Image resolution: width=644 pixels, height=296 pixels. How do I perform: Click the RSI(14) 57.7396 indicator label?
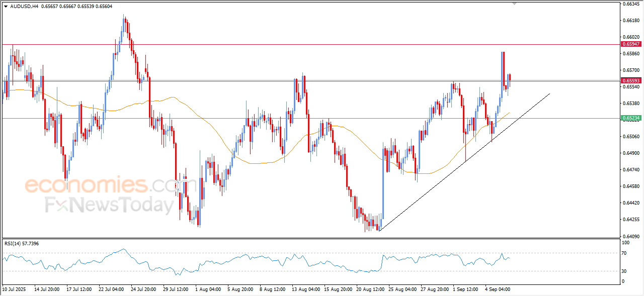click(x=22, y=243)
